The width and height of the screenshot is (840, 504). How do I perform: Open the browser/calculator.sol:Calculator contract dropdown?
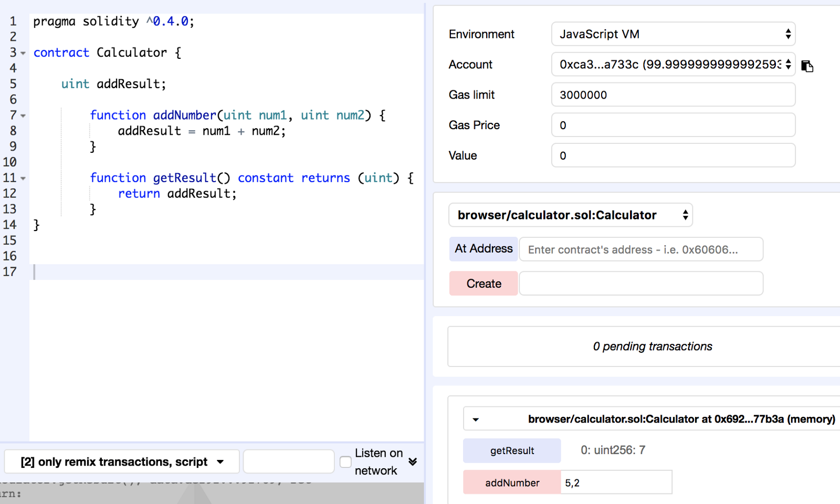(571, 215)
